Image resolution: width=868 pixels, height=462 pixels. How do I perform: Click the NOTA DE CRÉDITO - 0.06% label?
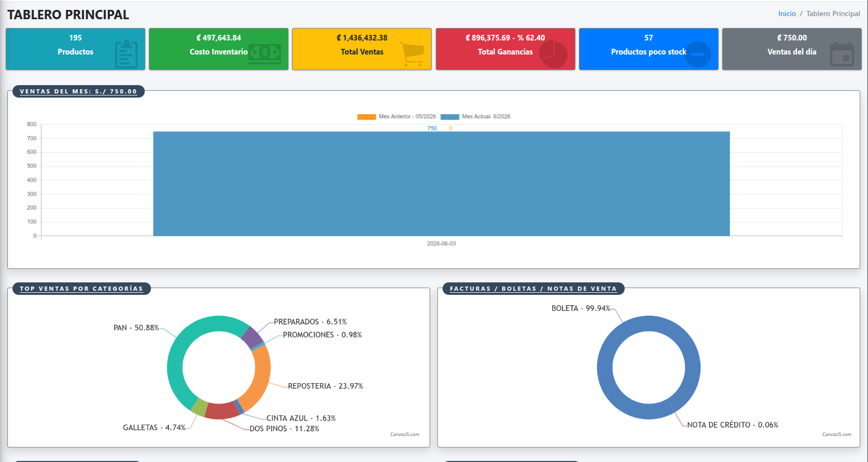(733, 425)
